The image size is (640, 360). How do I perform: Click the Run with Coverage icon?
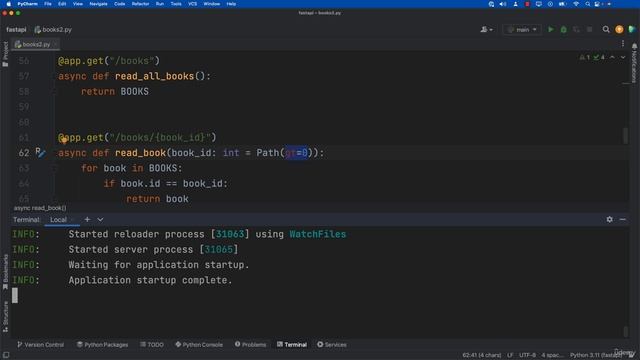(576, 29)
